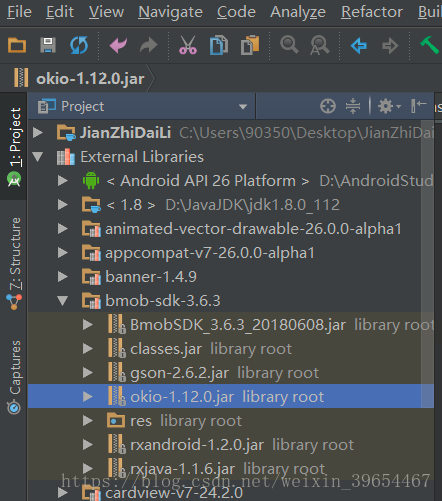This screenshot has height=501, width=442.
Task: Expand the Android API 26 Platform node
Action: (x=63, y=180)
